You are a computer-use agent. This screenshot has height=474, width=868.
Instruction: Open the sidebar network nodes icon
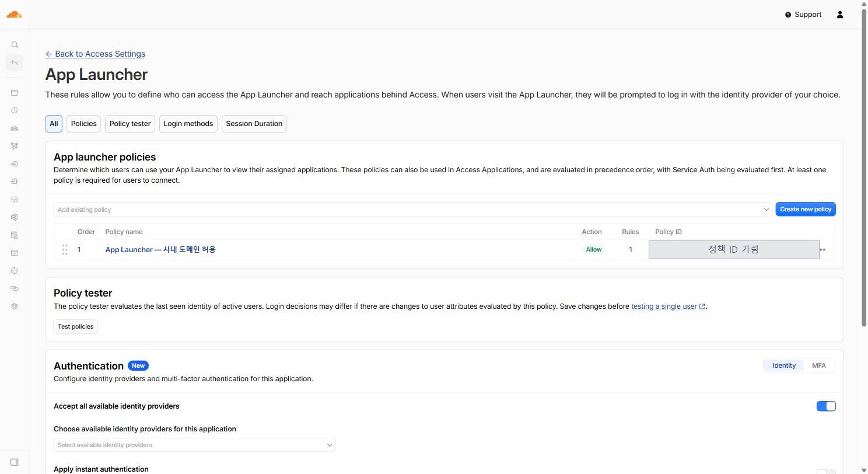15,146
